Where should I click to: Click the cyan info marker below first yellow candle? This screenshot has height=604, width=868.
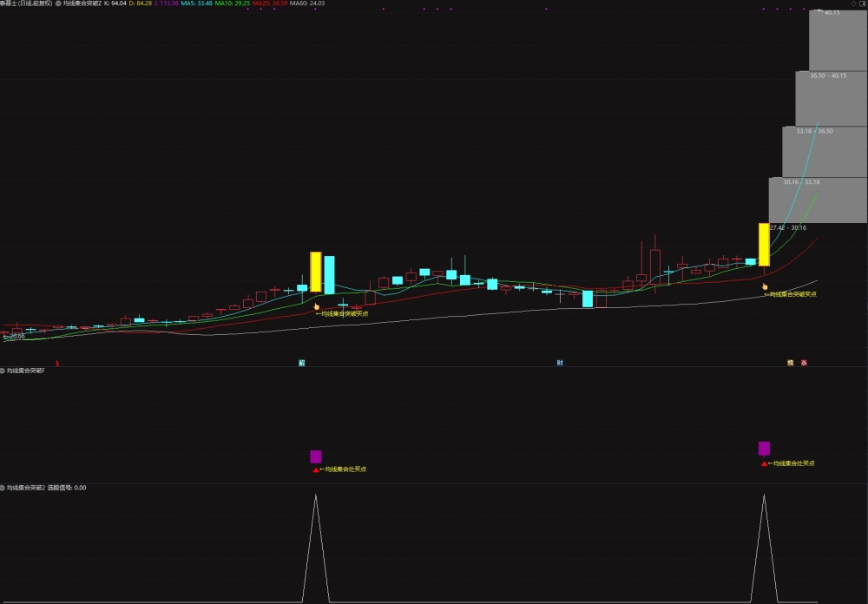[x=302, y=363]
